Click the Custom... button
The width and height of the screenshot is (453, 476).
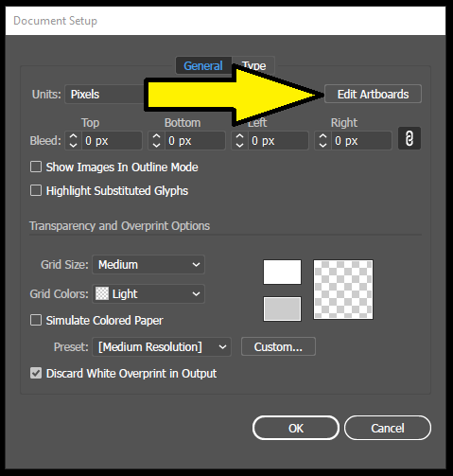(x=278, y=346)
